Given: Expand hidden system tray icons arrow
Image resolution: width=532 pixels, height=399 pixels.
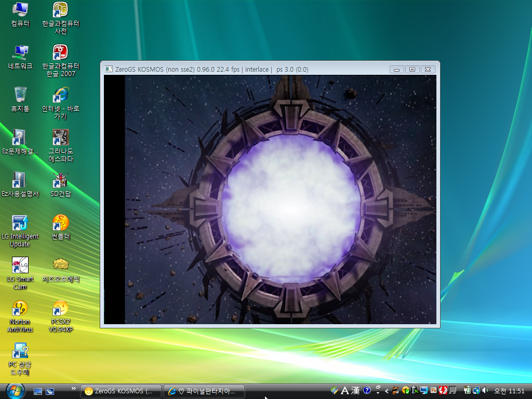Looking at the screenshot, I should coord(387,391).
